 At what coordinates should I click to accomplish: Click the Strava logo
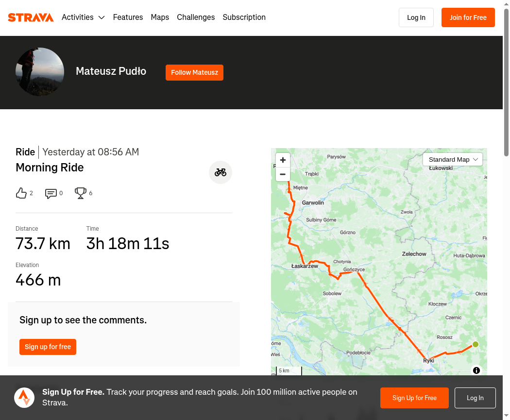[31, 17]
